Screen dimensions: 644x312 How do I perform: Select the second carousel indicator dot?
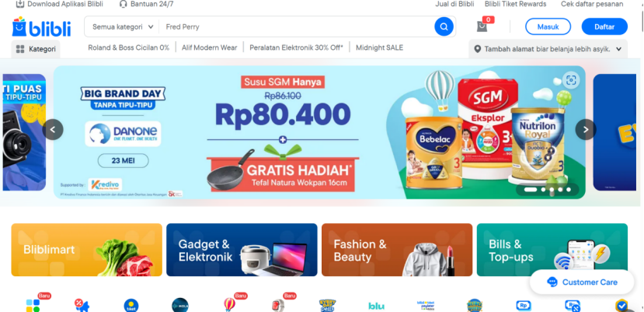[x=543, y=190]
